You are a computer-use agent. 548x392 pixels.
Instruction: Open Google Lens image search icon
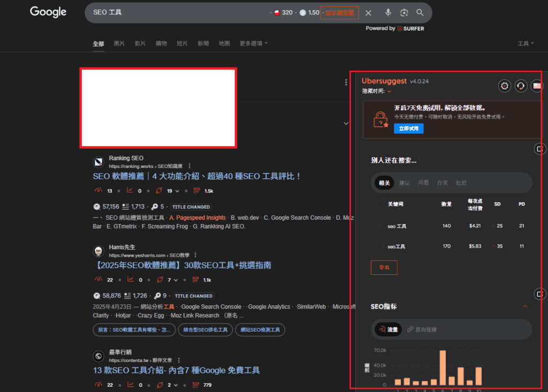pyautogui.click(x=404, y=13)
